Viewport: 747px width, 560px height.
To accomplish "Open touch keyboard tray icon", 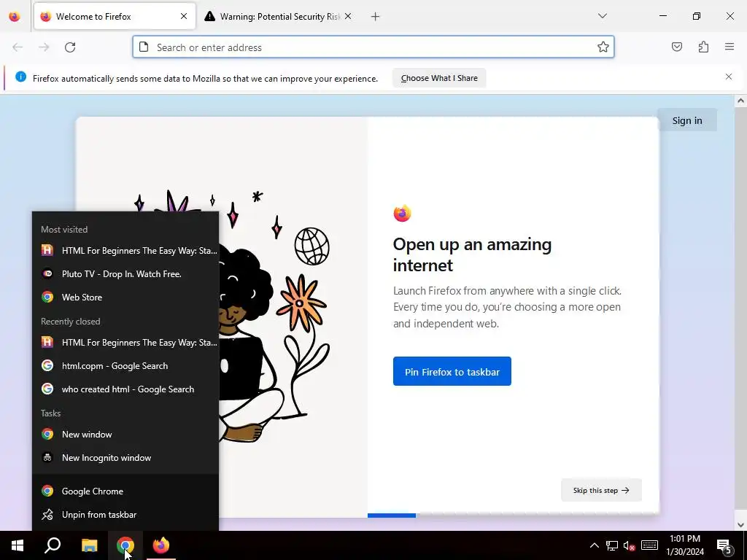I will click(649, 545).
